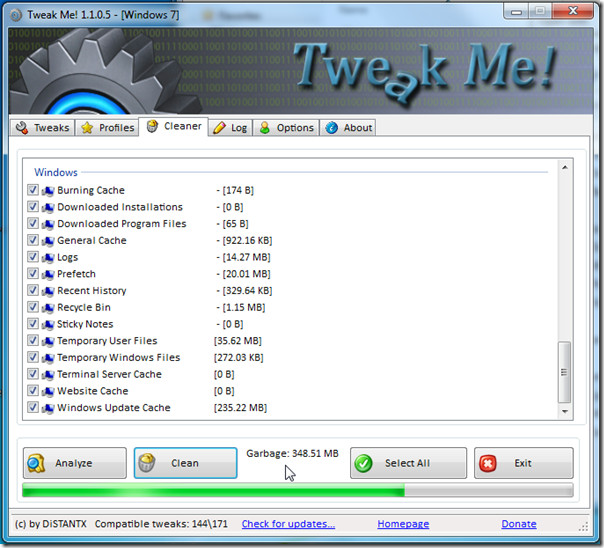Viewport: 604px width, 548px height.
Task: Uncheck the Prefetch checkbox
Action: [33, 273]
